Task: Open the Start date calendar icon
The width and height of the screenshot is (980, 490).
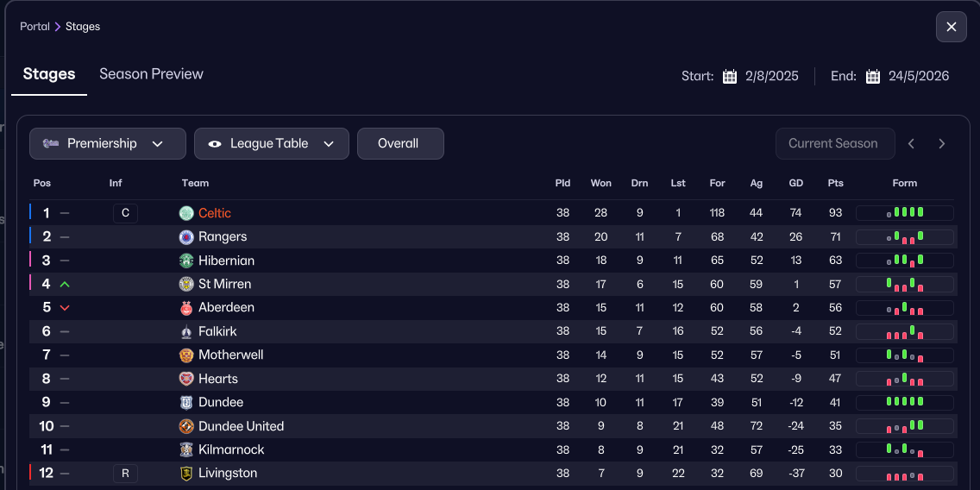Action: (x=730, y=76)
